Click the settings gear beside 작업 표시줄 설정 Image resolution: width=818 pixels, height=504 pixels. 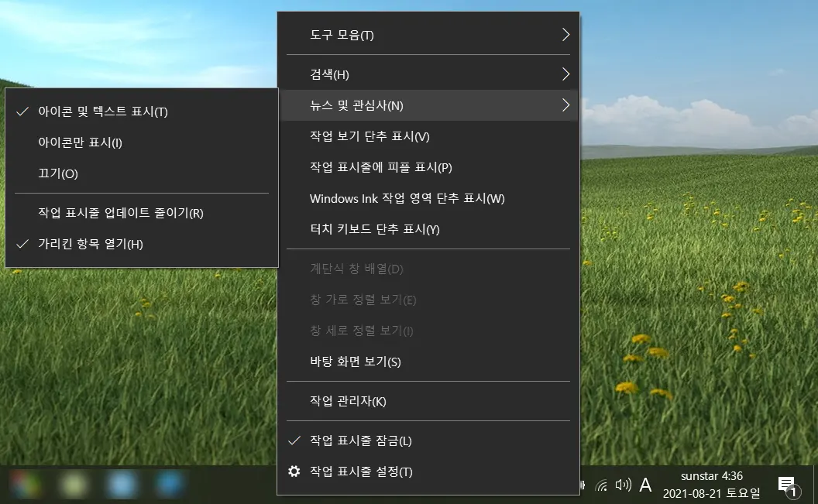(294, 471)
